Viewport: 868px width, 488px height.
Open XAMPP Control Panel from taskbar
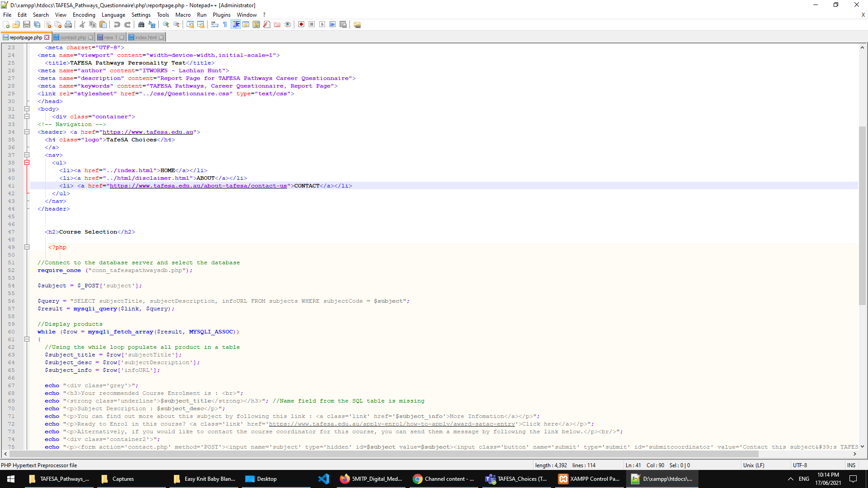pyautogui.click(x=589, y=479)
